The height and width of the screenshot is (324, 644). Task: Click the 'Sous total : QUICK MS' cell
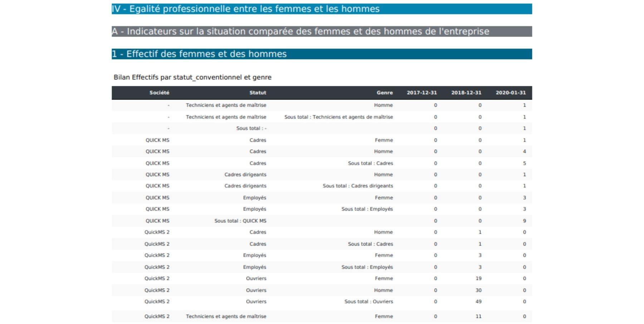240,221
